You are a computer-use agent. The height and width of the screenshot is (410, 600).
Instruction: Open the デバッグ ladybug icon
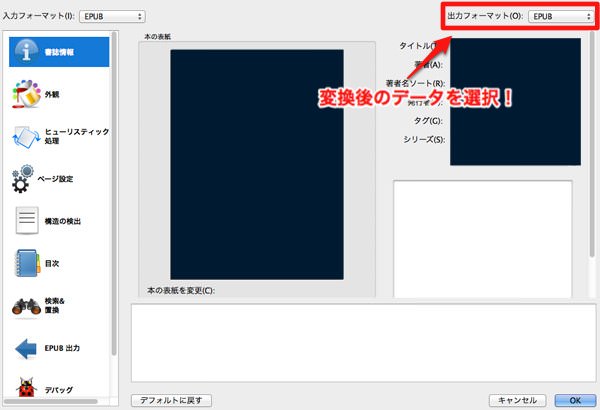26,387
